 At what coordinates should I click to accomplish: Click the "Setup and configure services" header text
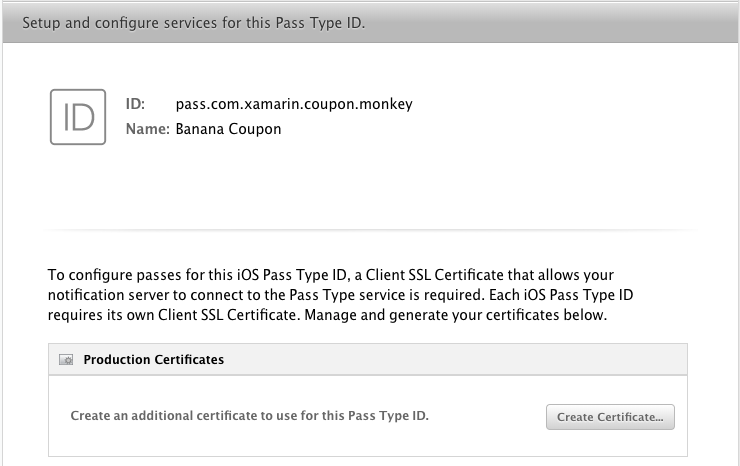(x=120, y=23)
